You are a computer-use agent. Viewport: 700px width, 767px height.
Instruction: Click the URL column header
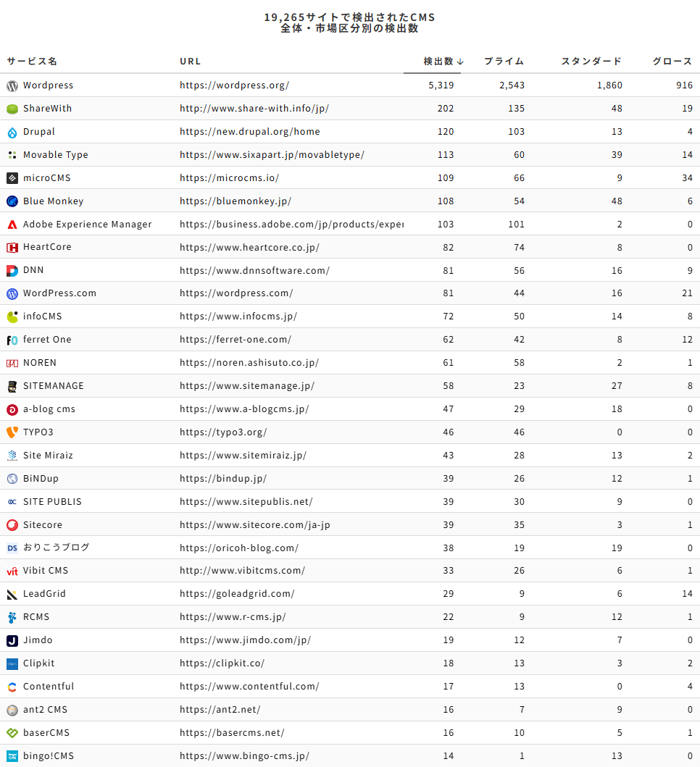click(x=191, y=62)
